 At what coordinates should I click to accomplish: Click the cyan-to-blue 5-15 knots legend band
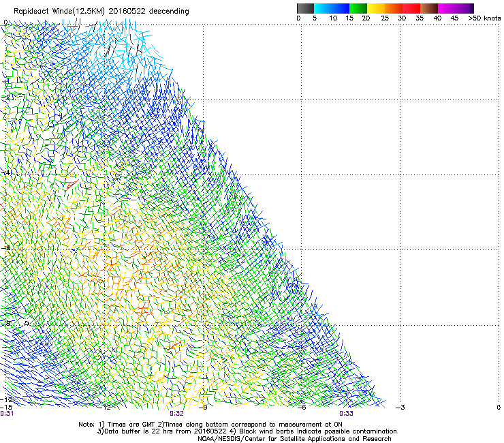click(x=332, y=8)
